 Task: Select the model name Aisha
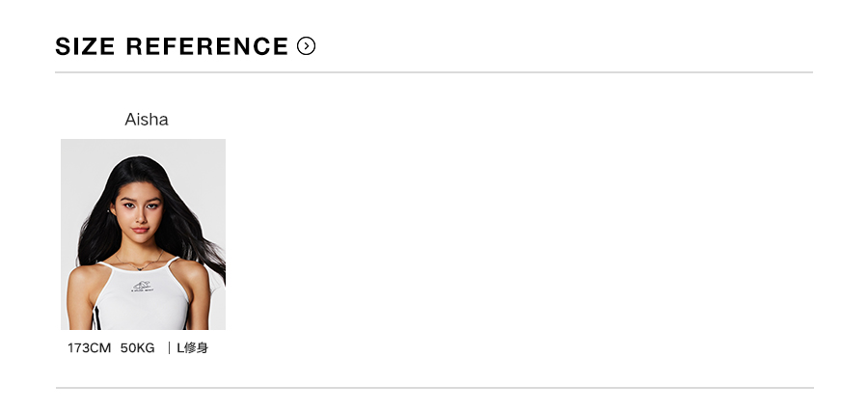point(147,120)
